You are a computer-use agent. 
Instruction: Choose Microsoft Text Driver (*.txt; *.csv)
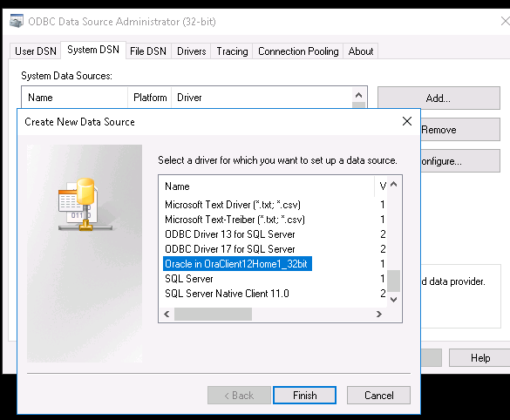pos(233,205)
